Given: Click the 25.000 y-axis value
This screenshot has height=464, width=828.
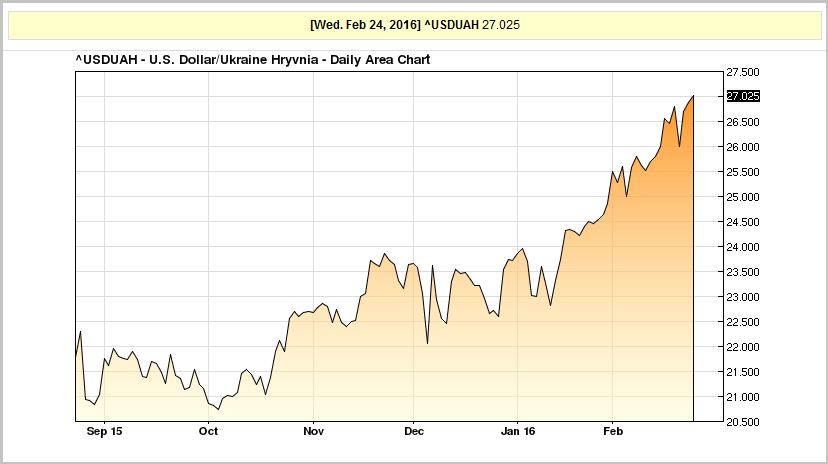Looking at the screenshot, I should [743, 197].
